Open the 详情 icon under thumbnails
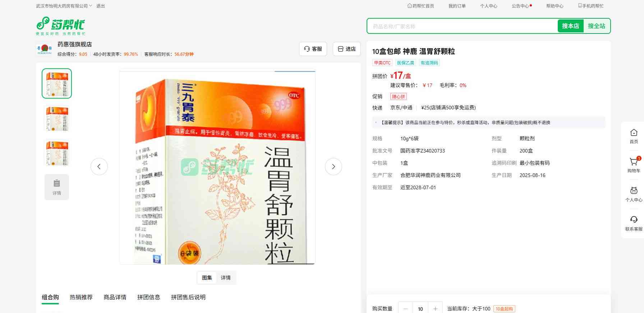 57,187
